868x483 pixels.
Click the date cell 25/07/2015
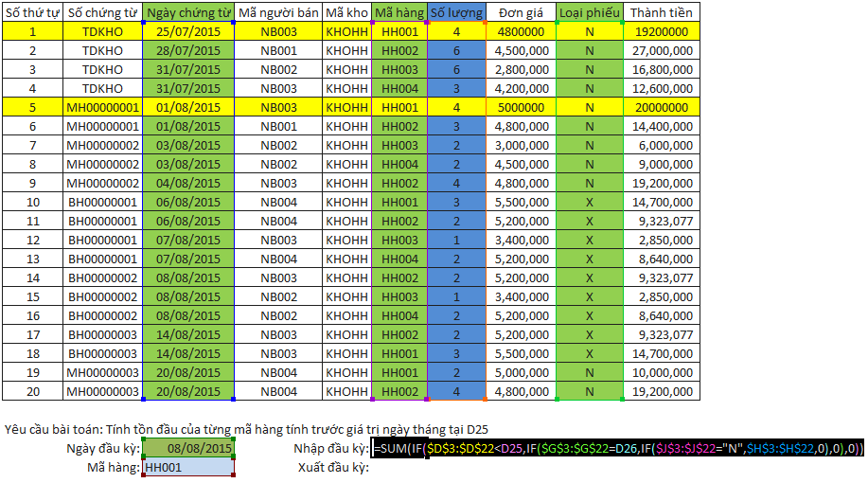187,31
